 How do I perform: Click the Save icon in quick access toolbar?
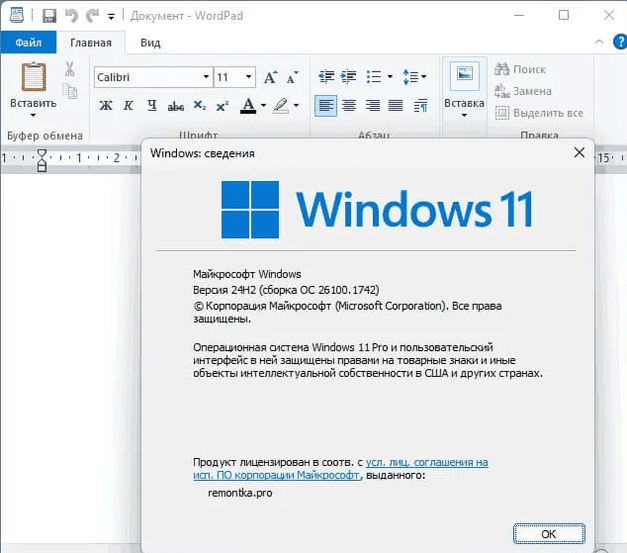49,16
